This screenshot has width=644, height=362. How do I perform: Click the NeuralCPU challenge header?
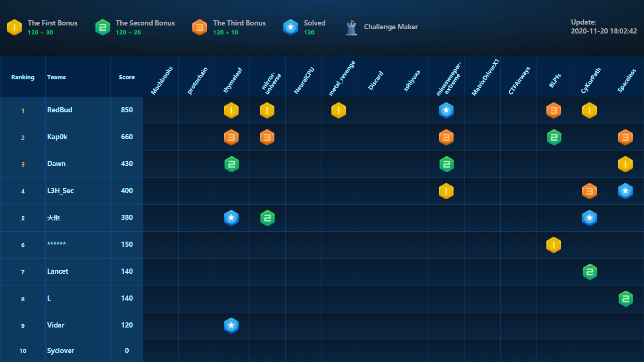coord(304,80)
